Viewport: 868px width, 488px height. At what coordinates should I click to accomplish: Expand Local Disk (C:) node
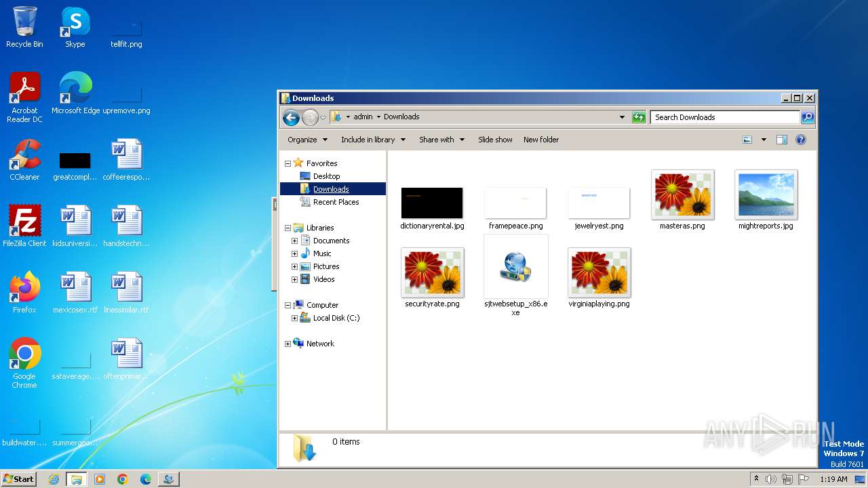[294, 318]
